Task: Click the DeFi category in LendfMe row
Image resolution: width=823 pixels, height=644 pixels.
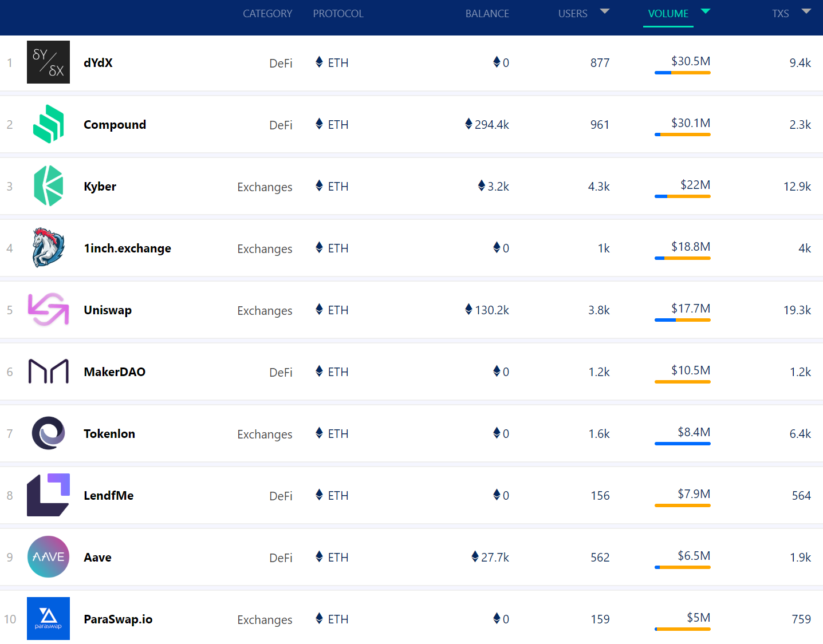Action: (281, 496)
